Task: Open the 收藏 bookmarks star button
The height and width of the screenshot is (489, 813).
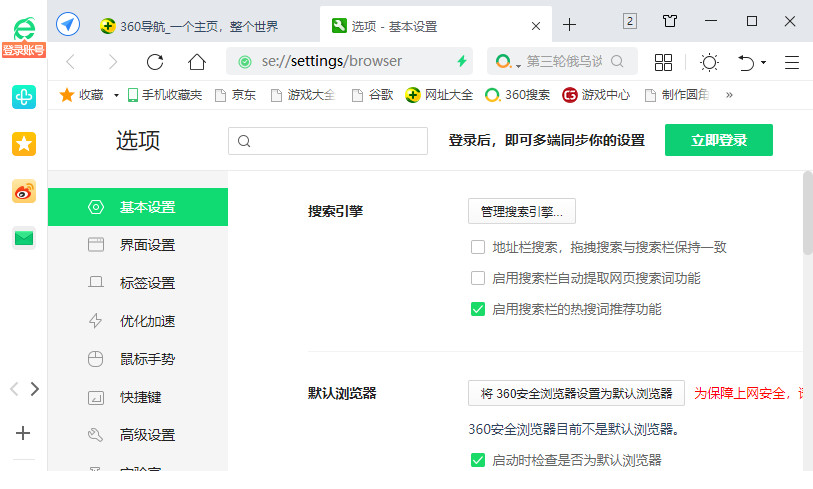Action: [81, 95]
